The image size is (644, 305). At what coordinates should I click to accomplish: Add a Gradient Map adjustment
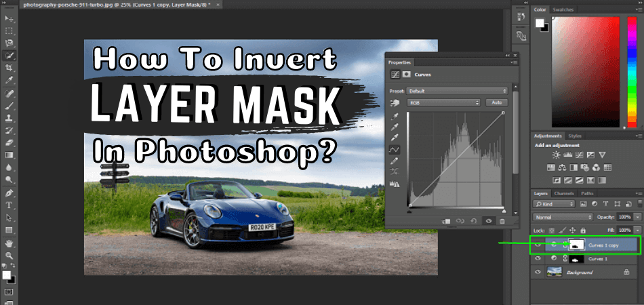pos(602,180)
